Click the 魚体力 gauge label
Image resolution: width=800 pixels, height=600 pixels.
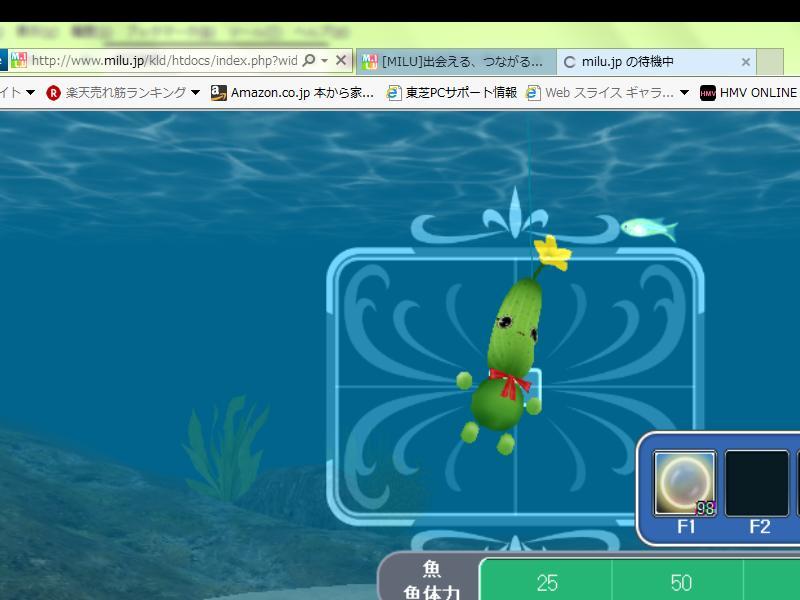point(432,592)
